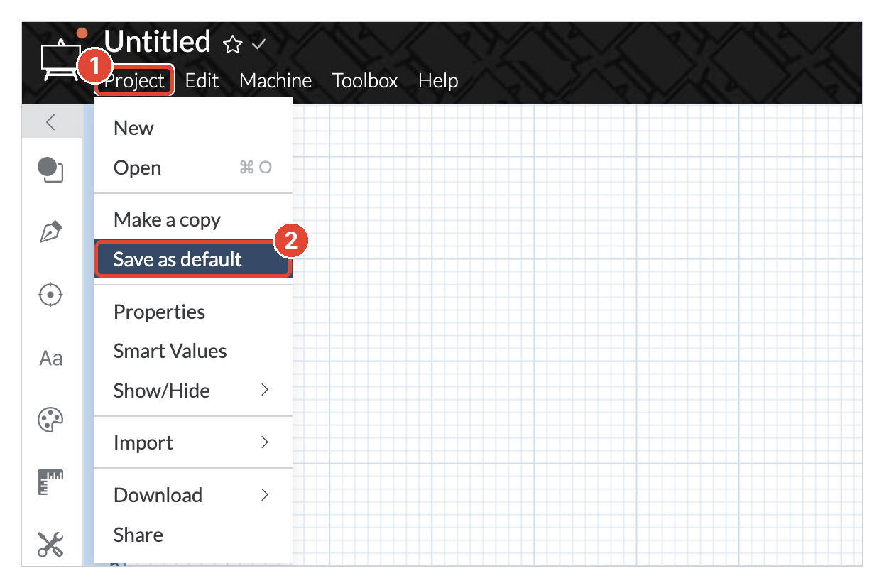Open the Edit menu
Viewport: 884px width, 588px height.
coord(202,81)
